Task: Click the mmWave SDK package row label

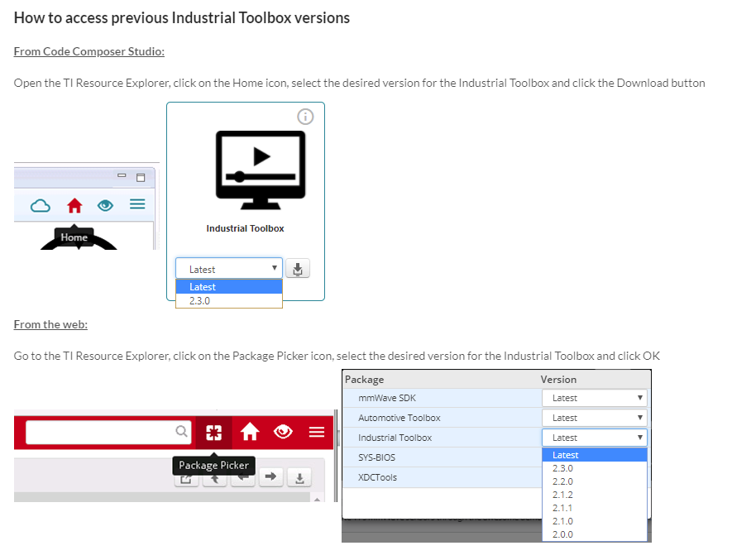Action: pyautogui.click(x=387, y=398)
